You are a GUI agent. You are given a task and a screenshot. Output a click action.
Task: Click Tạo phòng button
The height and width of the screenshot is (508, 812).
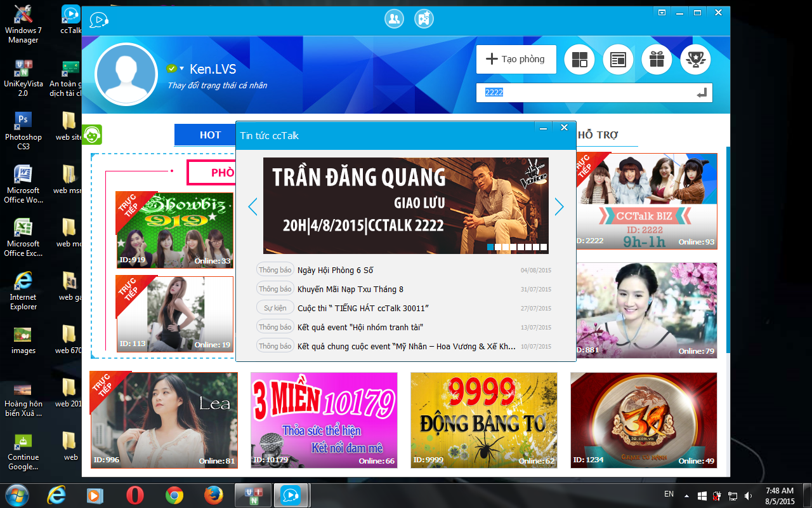[x=516, y=59]
